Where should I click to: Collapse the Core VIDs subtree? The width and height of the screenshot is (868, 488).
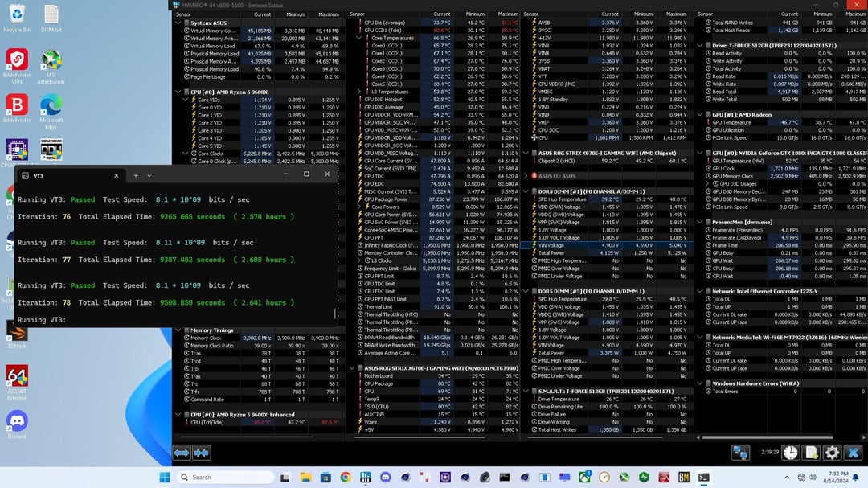(186, 100)
